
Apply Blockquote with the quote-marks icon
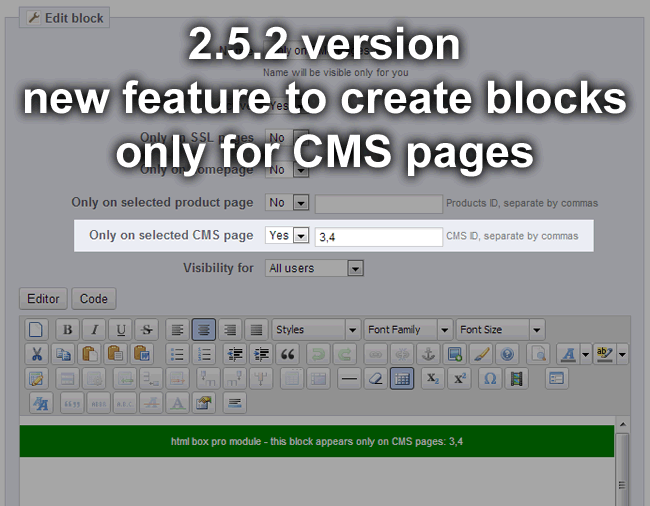pyautogui.click(x=287, y=354)
